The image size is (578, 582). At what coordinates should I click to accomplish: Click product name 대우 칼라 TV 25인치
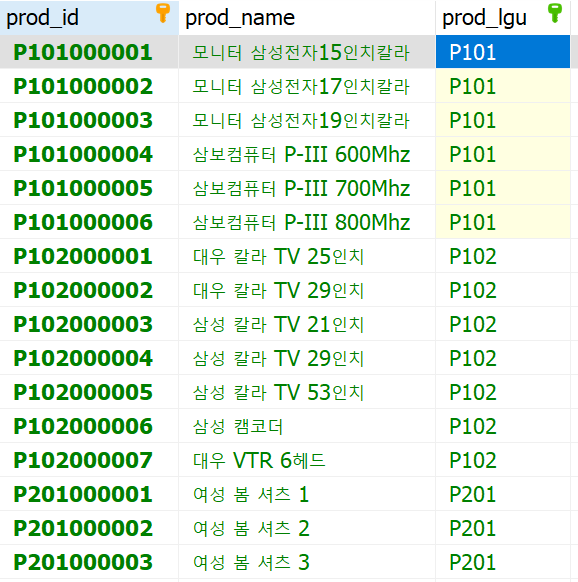click(x=278, y=256)
